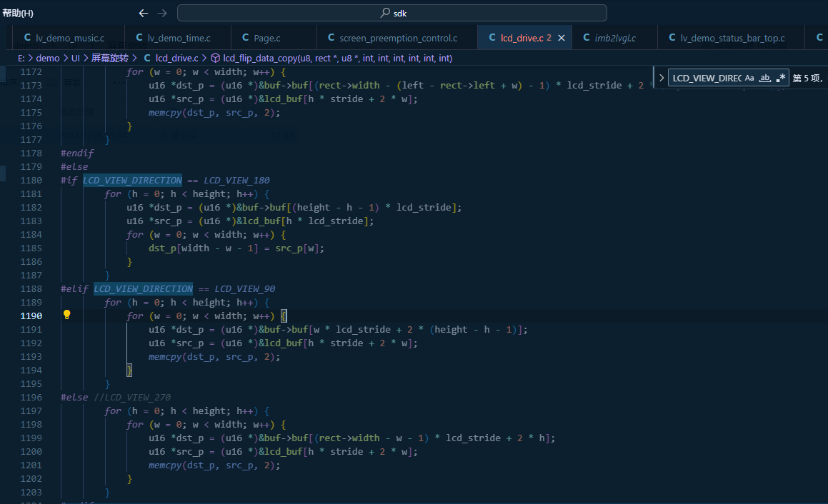Viewport: 828px width, 504px height.
Task: Close the lcd_drive.c editor tab
Action: click(562, 38)
